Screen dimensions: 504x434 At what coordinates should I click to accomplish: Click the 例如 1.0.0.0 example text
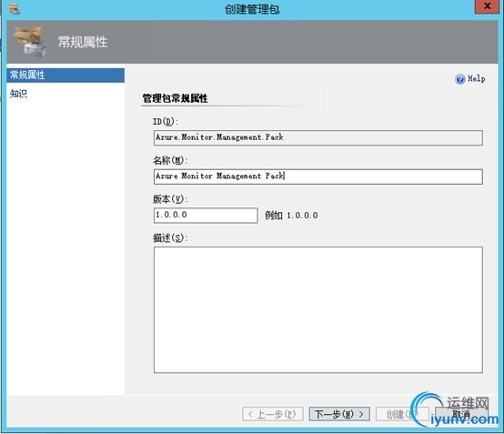291,216
